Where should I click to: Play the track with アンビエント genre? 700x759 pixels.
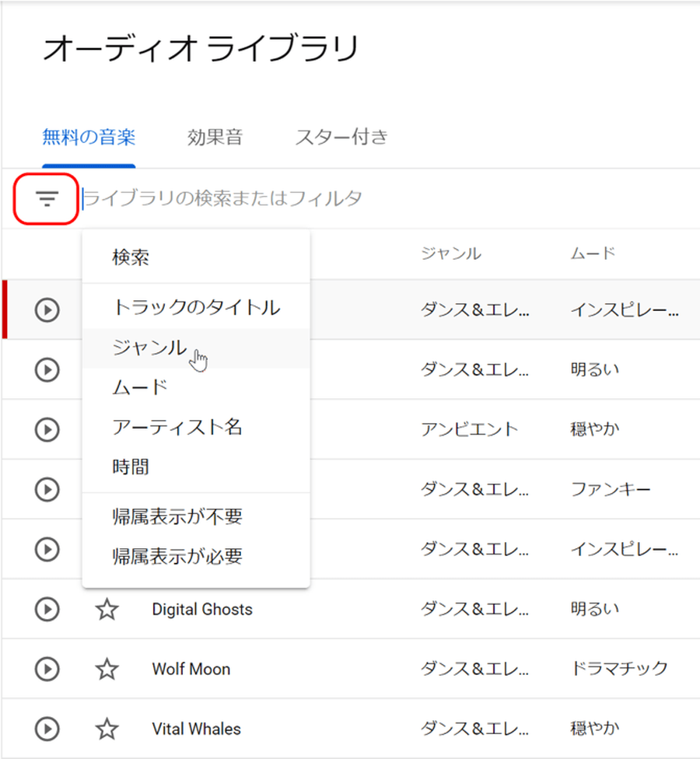(x=47, y=429)
